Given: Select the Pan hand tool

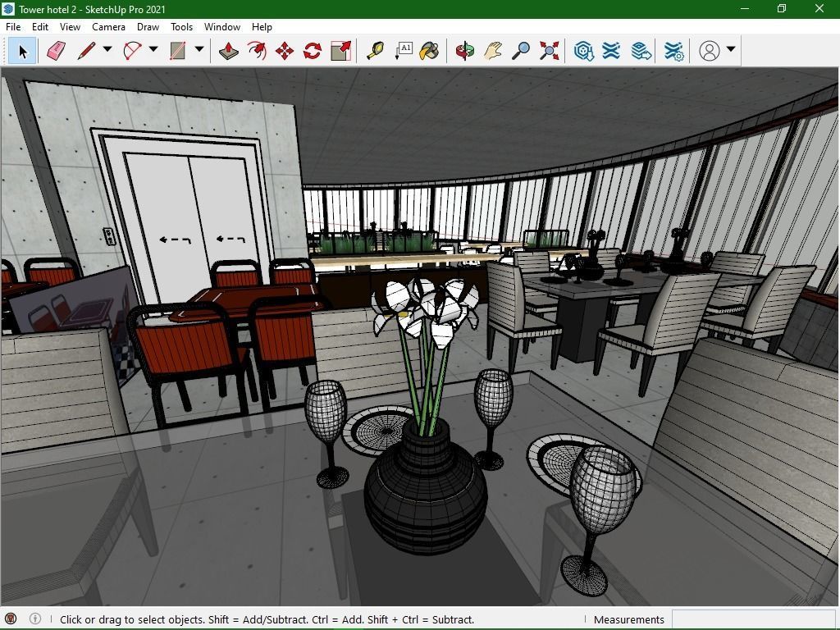Looking at the screenshot, I should tap(492, 51).
